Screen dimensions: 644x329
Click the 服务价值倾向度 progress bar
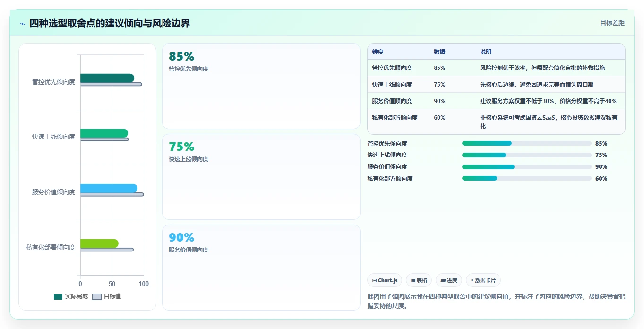(526, 167)
